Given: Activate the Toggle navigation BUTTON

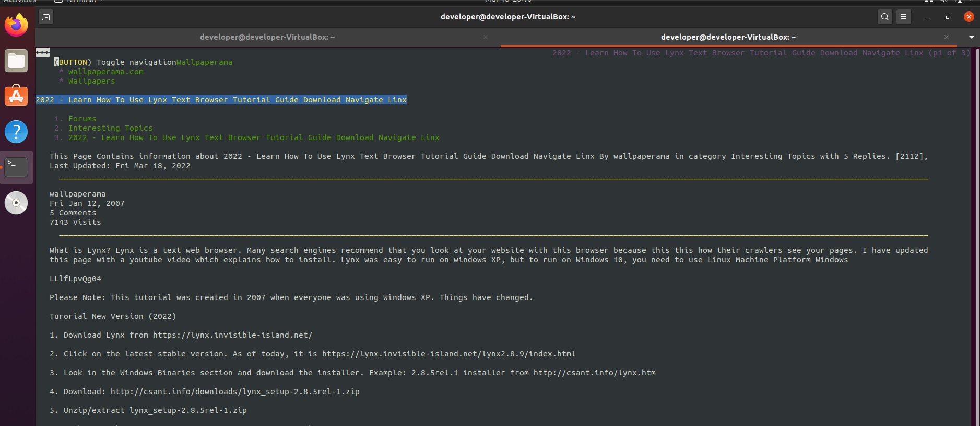Looking at the screenshot, I should 73,62.
